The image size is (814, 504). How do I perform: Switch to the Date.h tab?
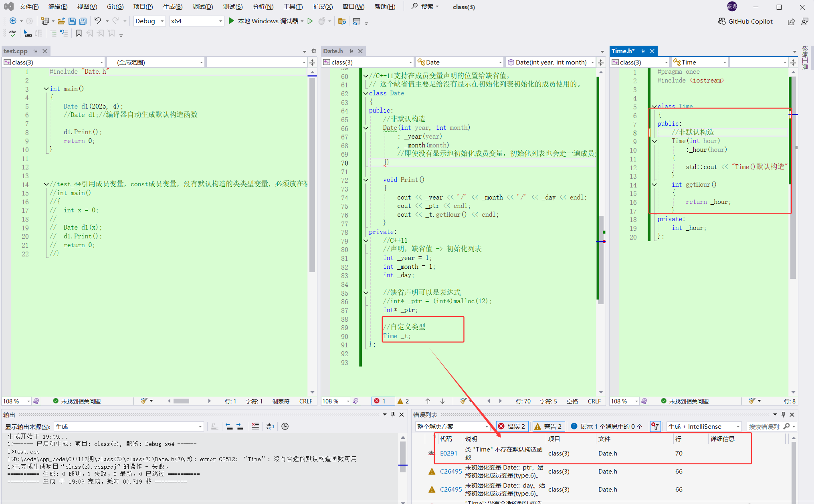click(x=333, y=51)
